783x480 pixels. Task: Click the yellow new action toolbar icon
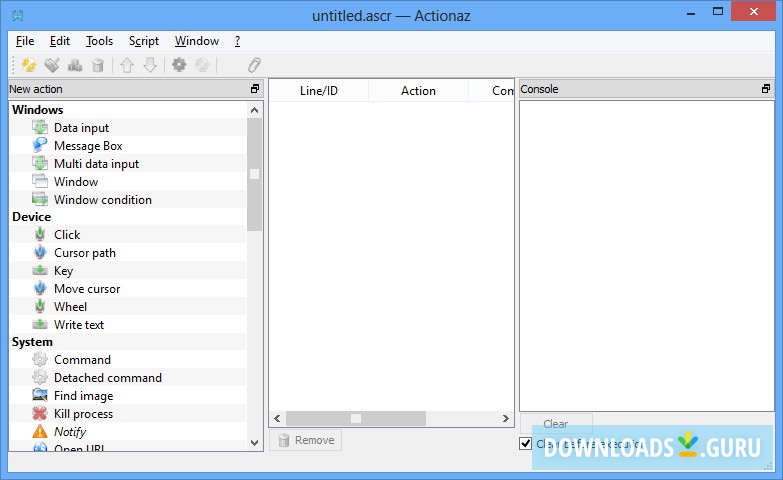click(29, 65)
